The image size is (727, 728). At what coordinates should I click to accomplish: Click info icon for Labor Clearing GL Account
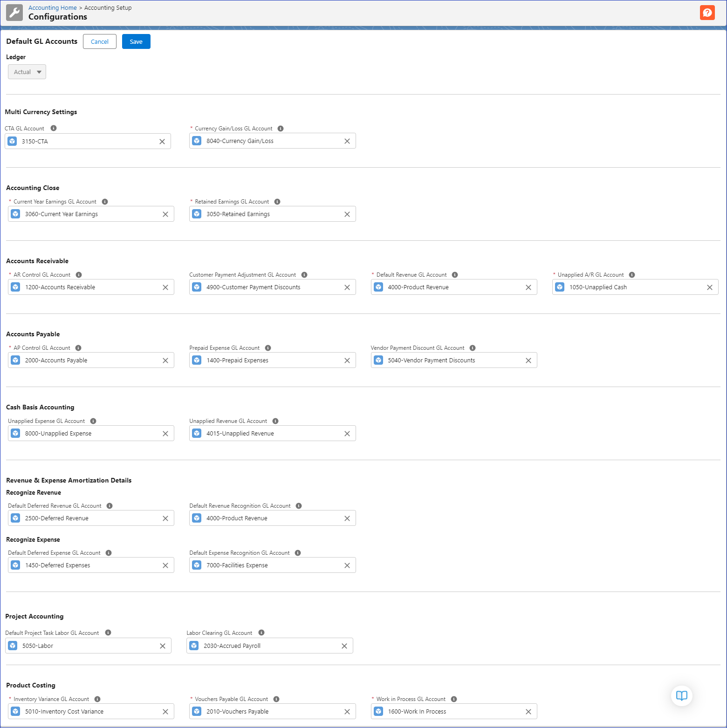click(261, 633)
